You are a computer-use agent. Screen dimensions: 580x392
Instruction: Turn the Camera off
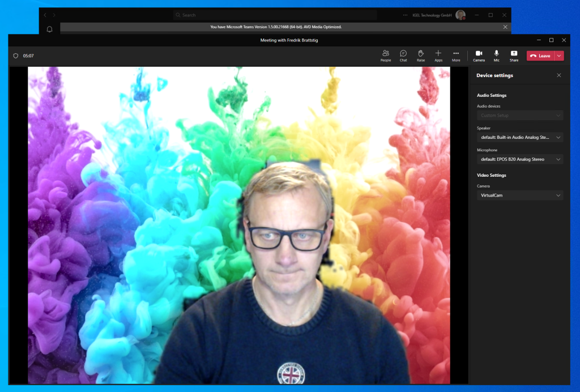tap(479, 55)
